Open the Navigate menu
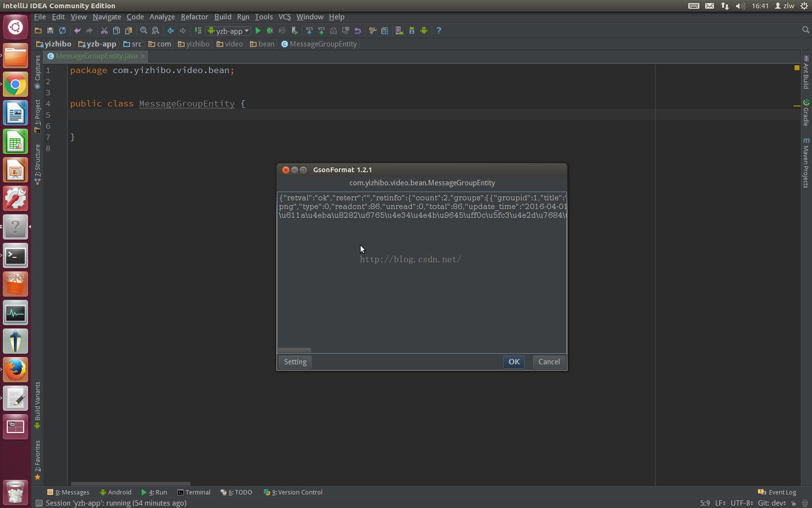 [107, 17]
